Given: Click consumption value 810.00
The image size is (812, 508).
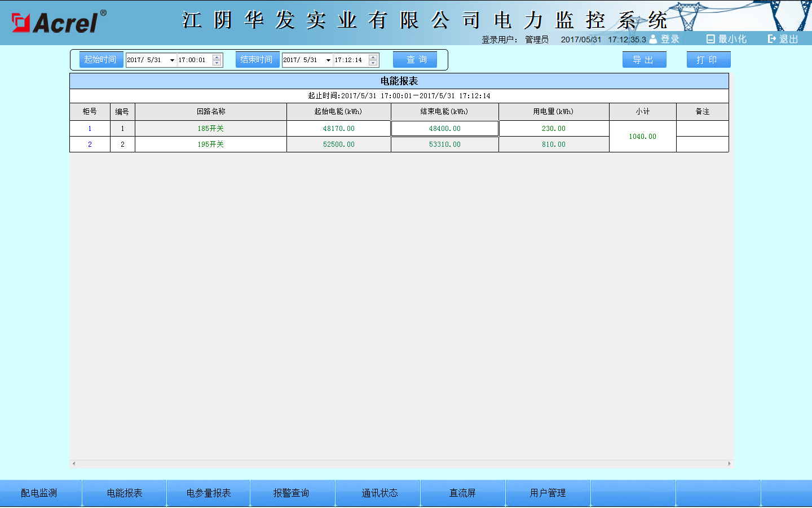Looking at the screenshot, I should coord(554,144).
